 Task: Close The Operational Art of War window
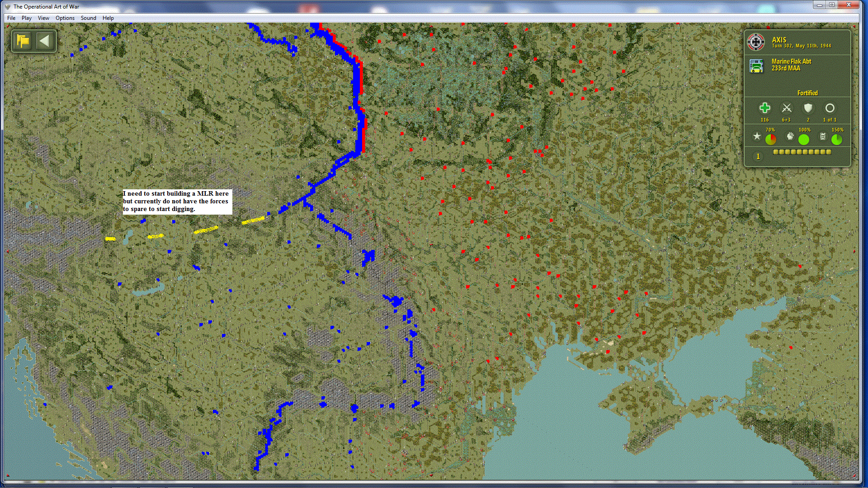pos(849,5)
